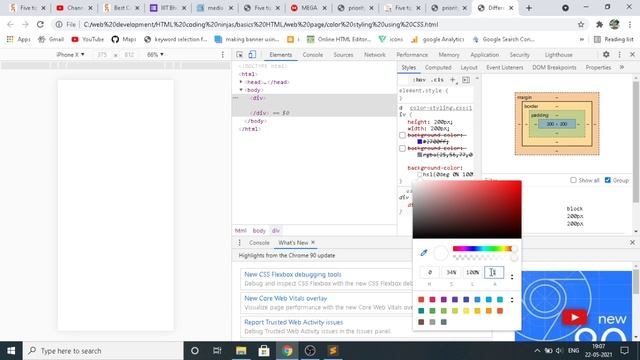The height and width of the screenshot is (360, 640).
Task: Open Microsoft Store from taskbar
Action: [x=264, y=351]
